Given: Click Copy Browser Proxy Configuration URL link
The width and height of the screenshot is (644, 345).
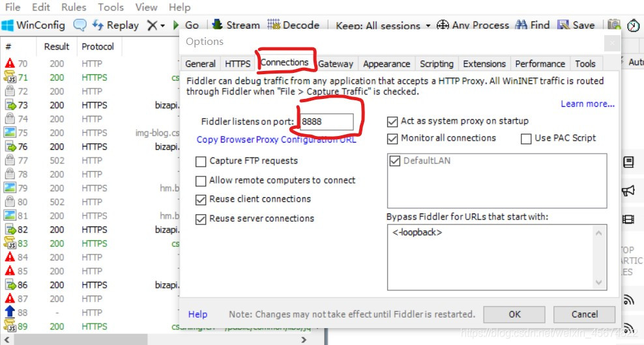Looking at the screenshot, I should click(276, 139).
